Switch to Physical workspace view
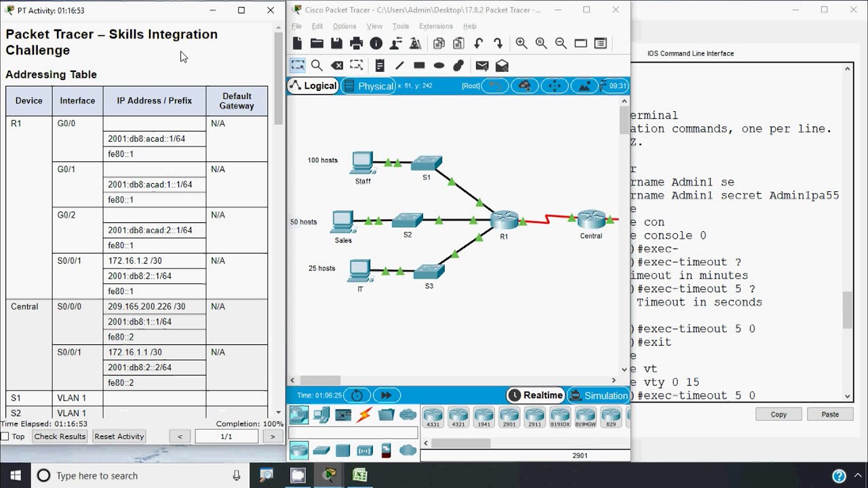The height and width of the screenshot is (488, 868). pos(369,86)
